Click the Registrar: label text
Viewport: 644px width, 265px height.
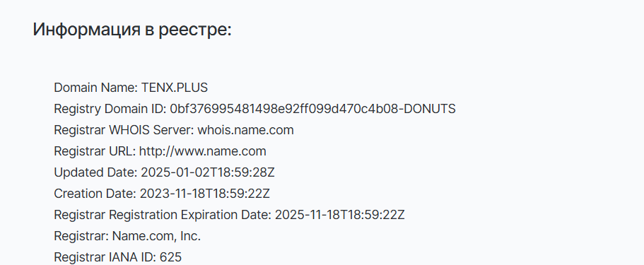tap(81, 236)
